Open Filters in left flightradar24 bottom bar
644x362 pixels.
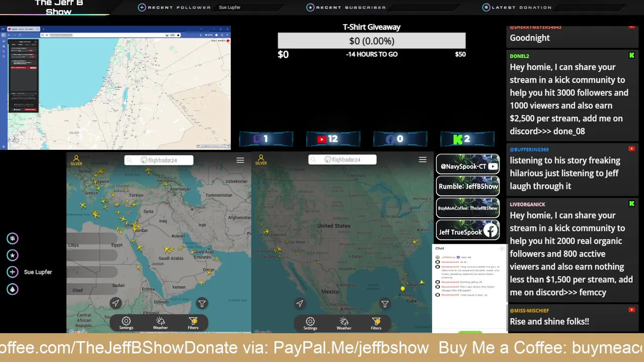pos(193,323)
